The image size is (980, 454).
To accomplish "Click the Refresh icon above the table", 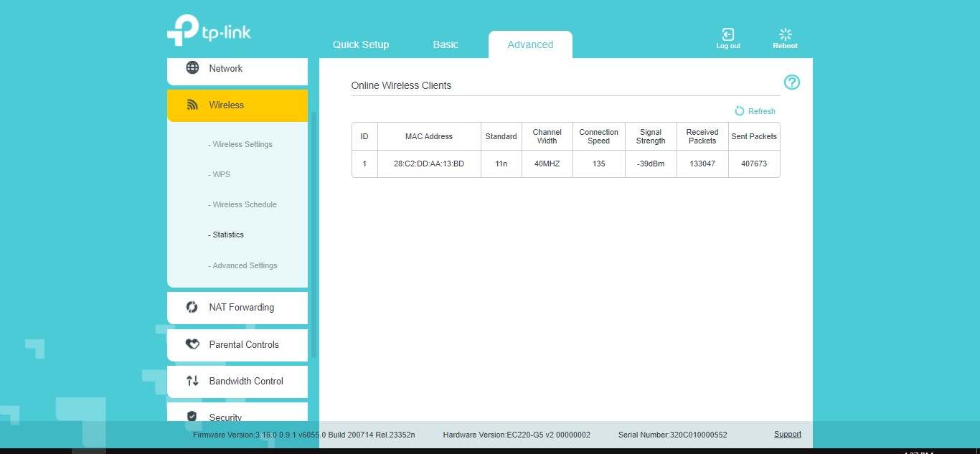I will (x=740, y=111).
